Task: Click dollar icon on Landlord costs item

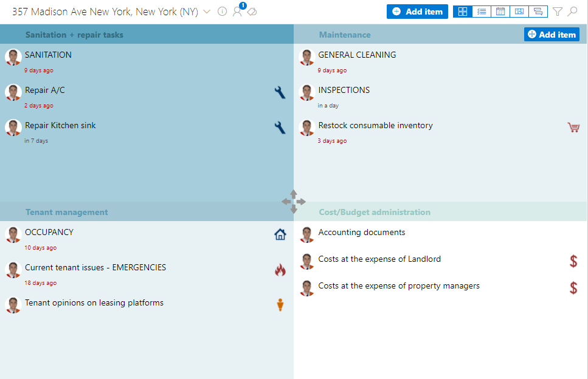Action: pyautogui.click(x=573, y=261)
